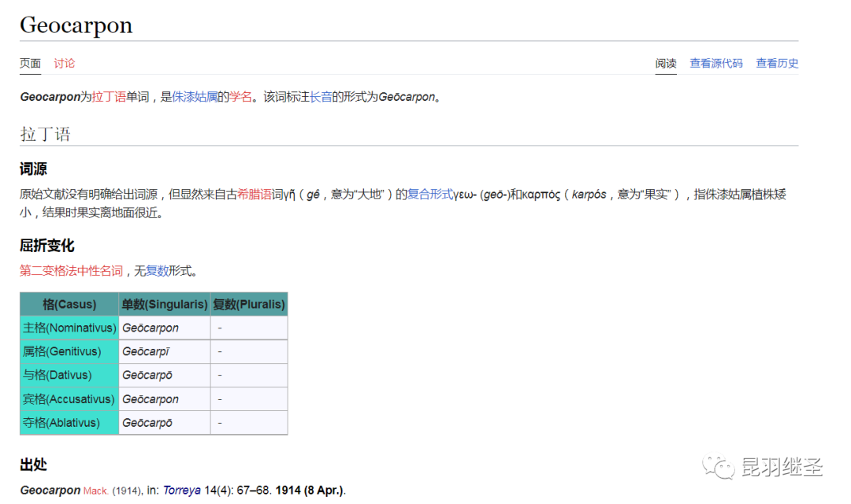Click the 昆羽继圣 watermark text
The height and width of the screenshot is (504, 851).
[x=782, y=467]
